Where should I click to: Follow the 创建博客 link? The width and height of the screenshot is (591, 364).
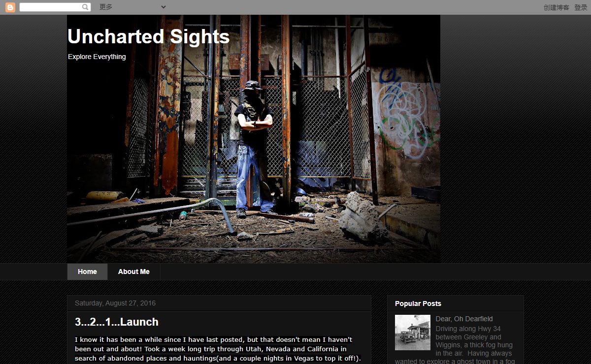coord(557,7)
